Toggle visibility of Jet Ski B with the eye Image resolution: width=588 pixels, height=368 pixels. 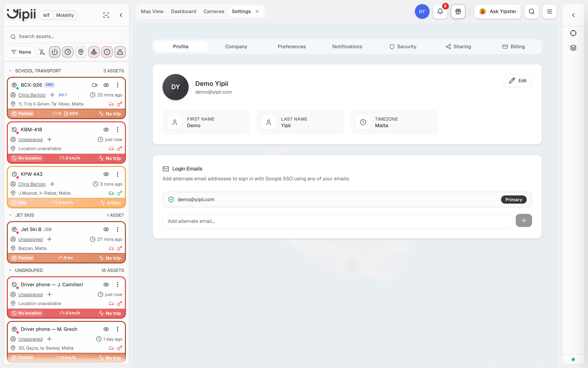click(106, 229)
